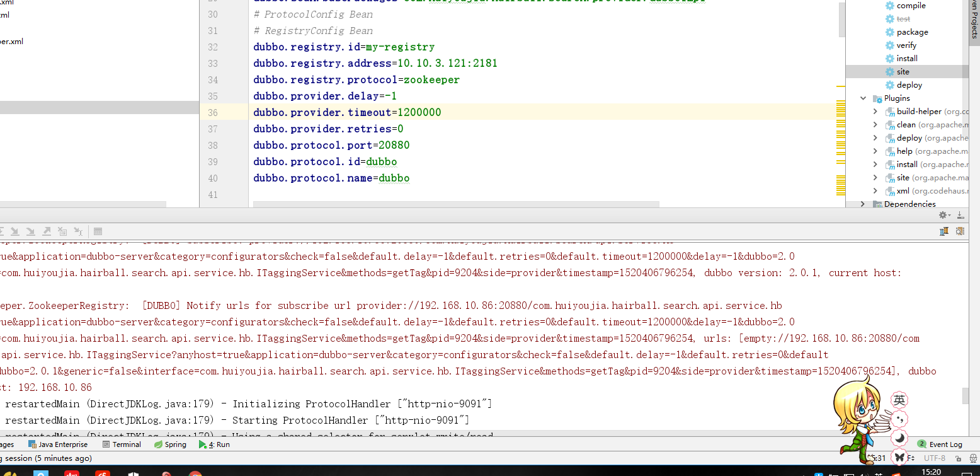
Task: Click the IME butterfly icon bubble
Action: pyautogui.click(x=900, y=456)
